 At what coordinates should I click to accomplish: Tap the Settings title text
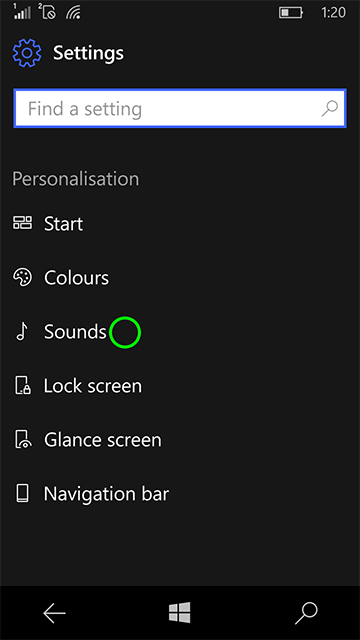click(89, 53)
